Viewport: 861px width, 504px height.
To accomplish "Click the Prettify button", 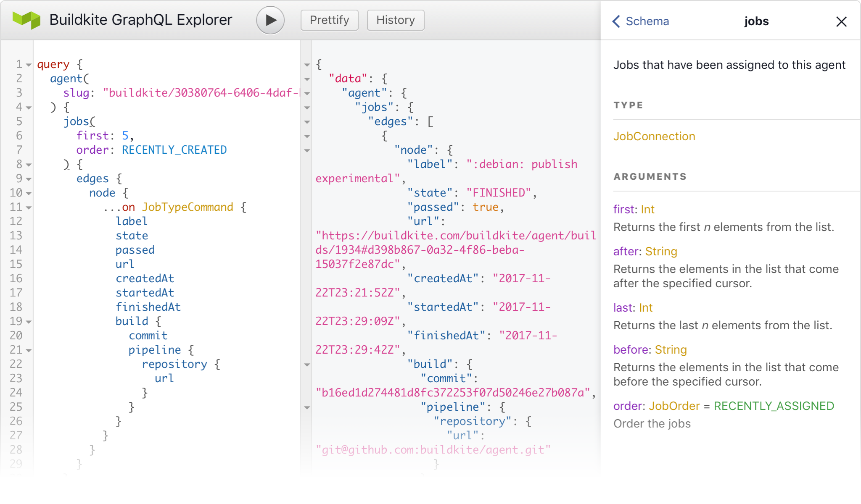I will click(329, 20).
